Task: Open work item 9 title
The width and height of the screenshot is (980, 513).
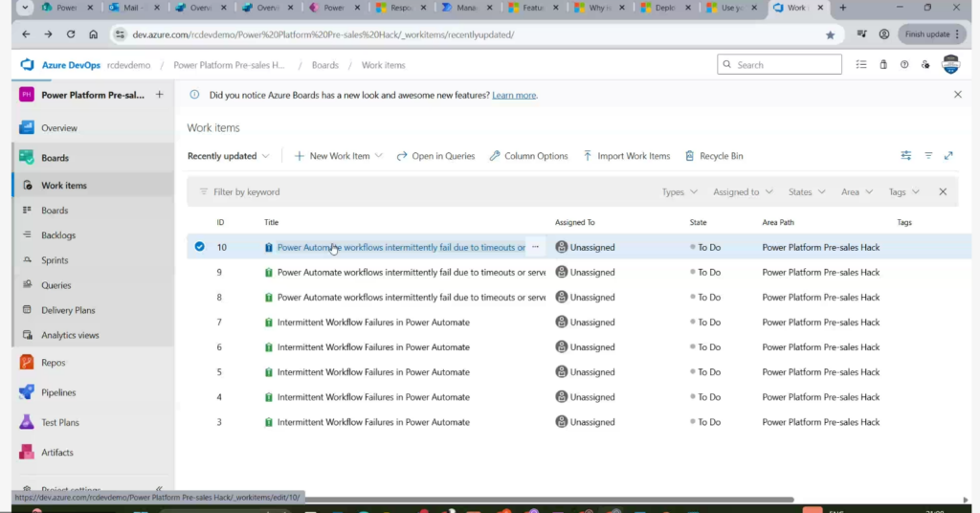Action: point(412,273)
